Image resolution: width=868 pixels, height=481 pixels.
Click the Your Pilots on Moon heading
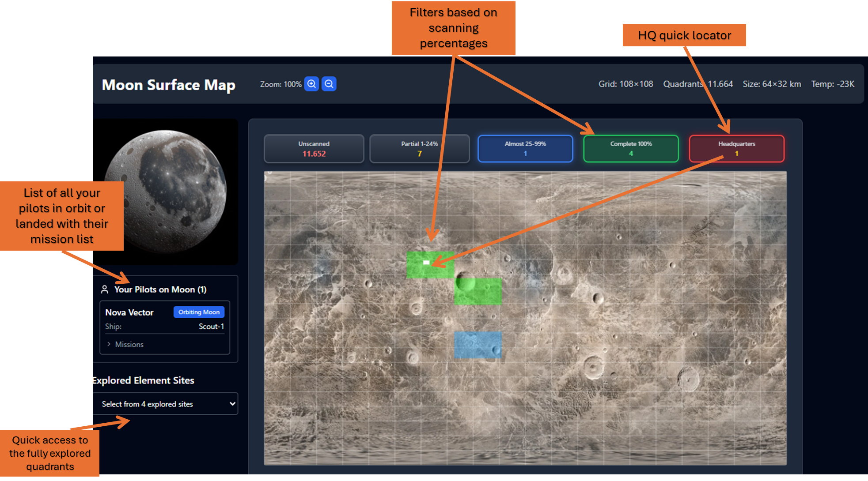click(160, 289)
